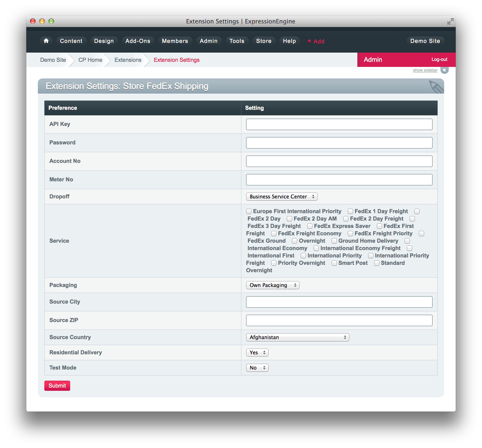
Task: Open the Residential Delivery dropdown
Action: (x=257, y=352)
